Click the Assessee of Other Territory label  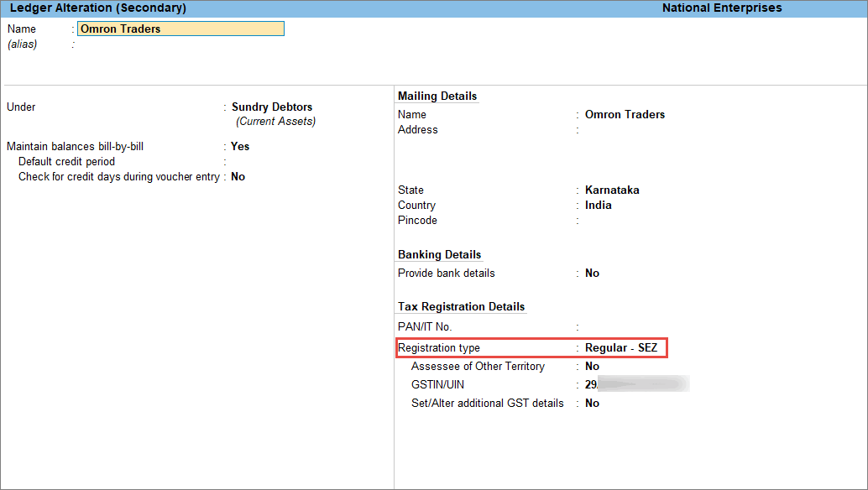(x=478, y=366)
